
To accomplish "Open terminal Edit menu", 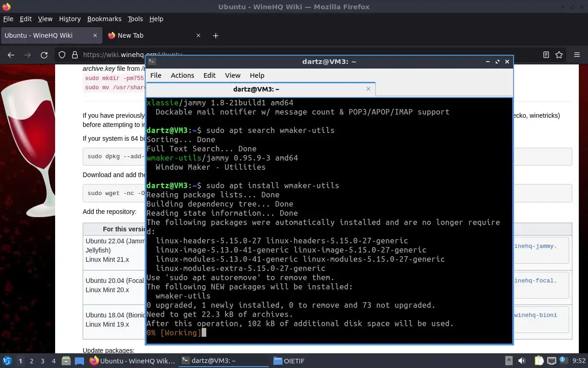I will [x=209, y=75].
